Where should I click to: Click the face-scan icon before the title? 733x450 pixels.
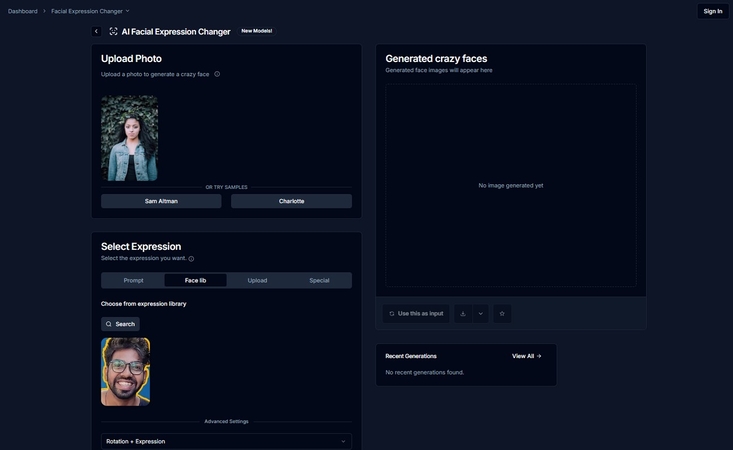pyautogui.click(x=113, y=31)
